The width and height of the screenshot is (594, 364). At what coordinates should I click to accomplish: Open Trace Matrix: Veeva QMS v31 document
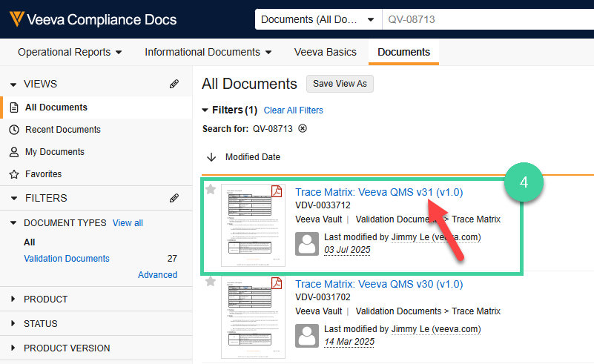[379, 192]
